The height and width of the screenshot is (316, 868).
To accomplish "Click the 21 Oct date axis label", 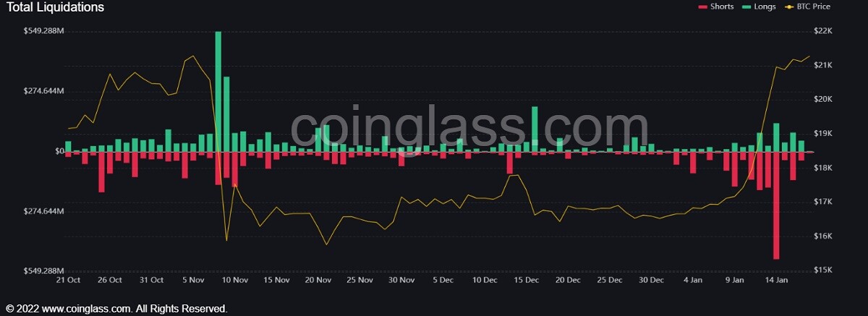I will pyautogui.click(x=67, y=280).
